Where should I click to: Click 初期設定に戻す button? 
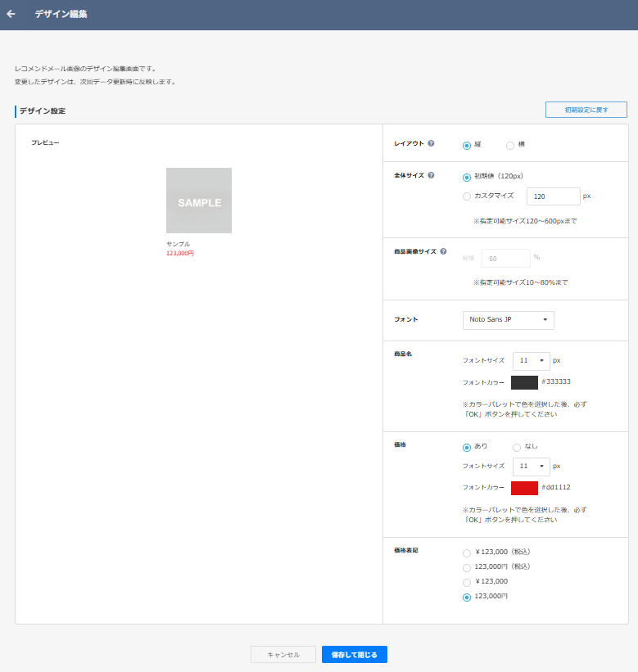[586, 110]
